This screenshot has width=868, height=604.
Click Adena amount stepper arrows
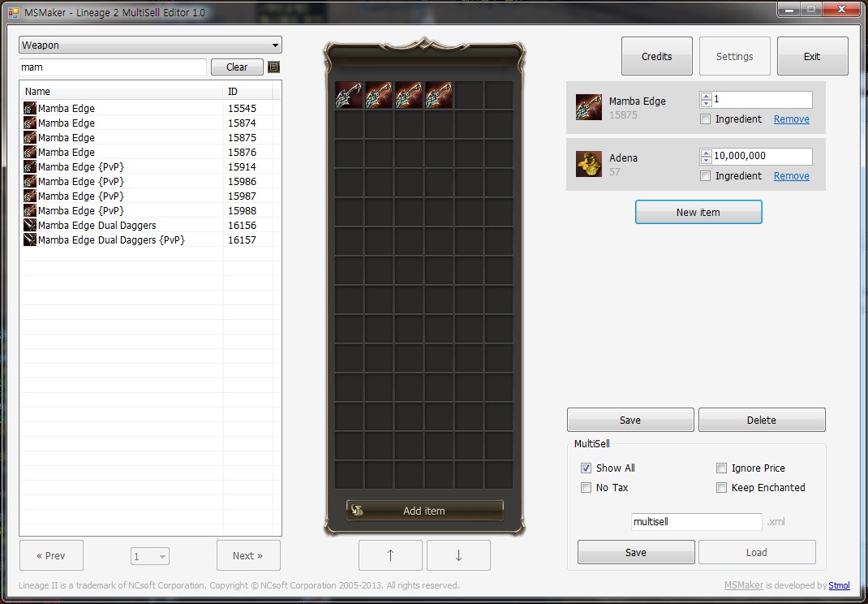706,156
